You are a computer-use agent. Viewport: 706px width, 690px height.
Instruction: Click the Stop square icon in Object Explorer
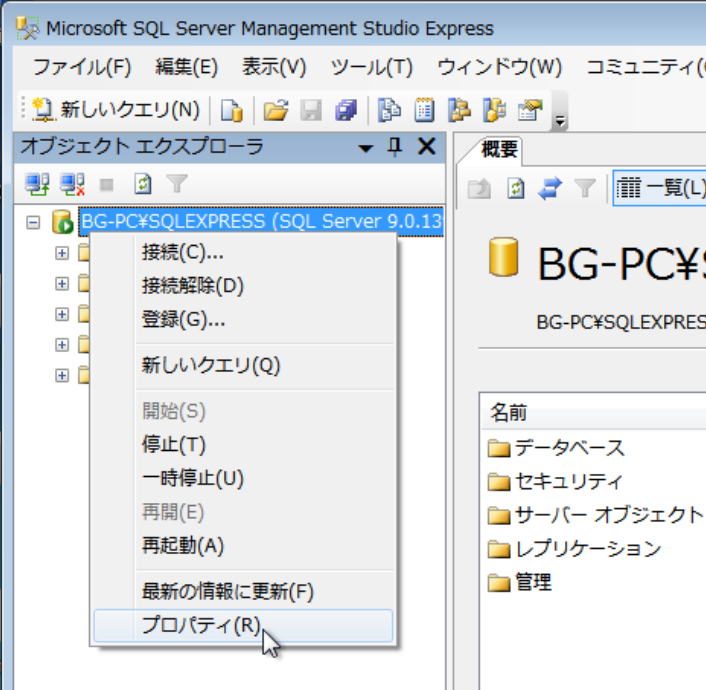tap(107, 185)
